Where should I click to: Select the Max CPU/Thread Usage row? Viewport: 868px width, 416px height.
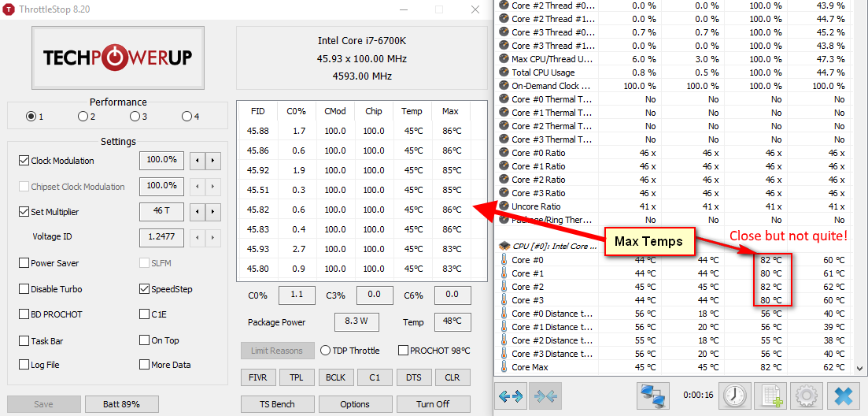674,59
